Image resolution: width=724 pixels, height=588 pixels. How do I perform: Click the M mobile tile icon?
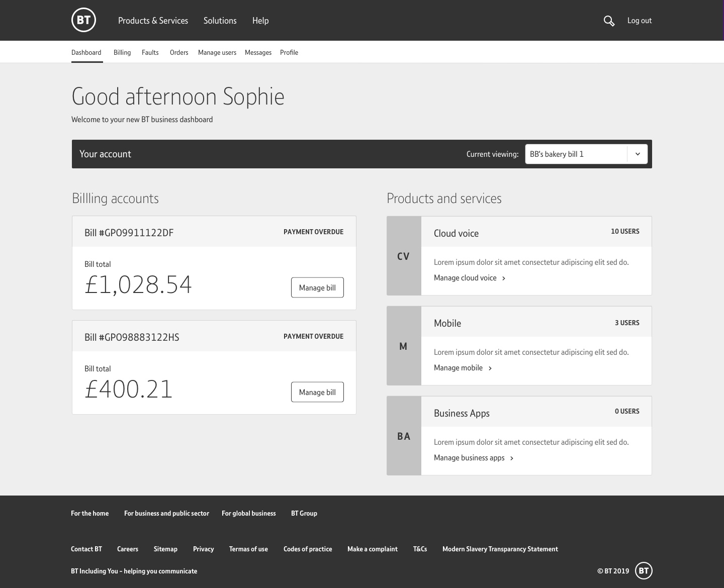404,346
